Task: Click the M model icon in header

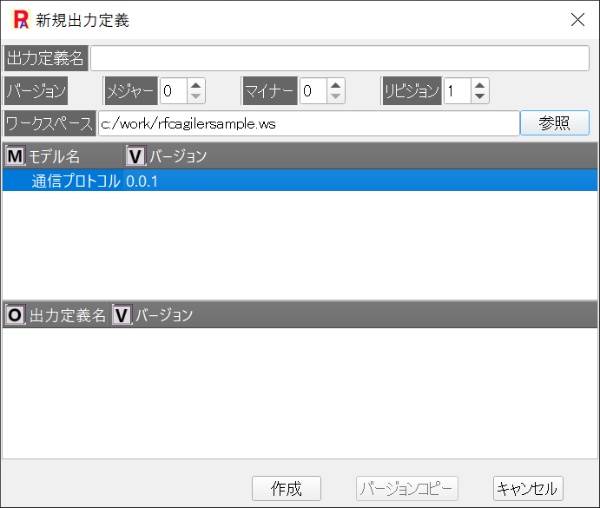Action: [x=15, y=156]
